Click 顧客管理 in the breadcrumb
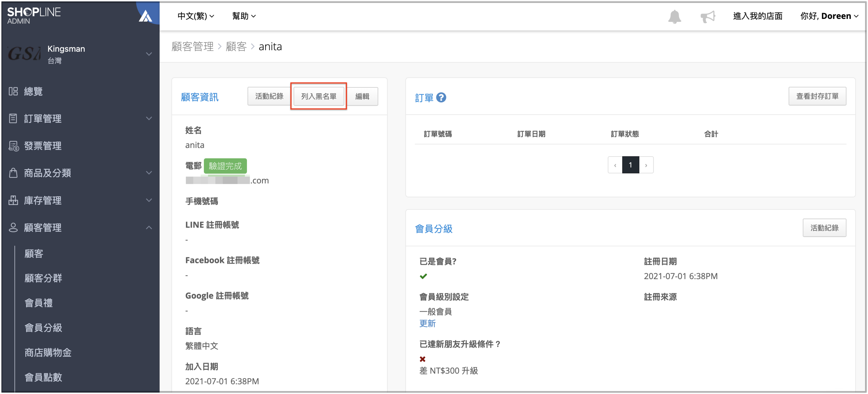 click(192, 46)
